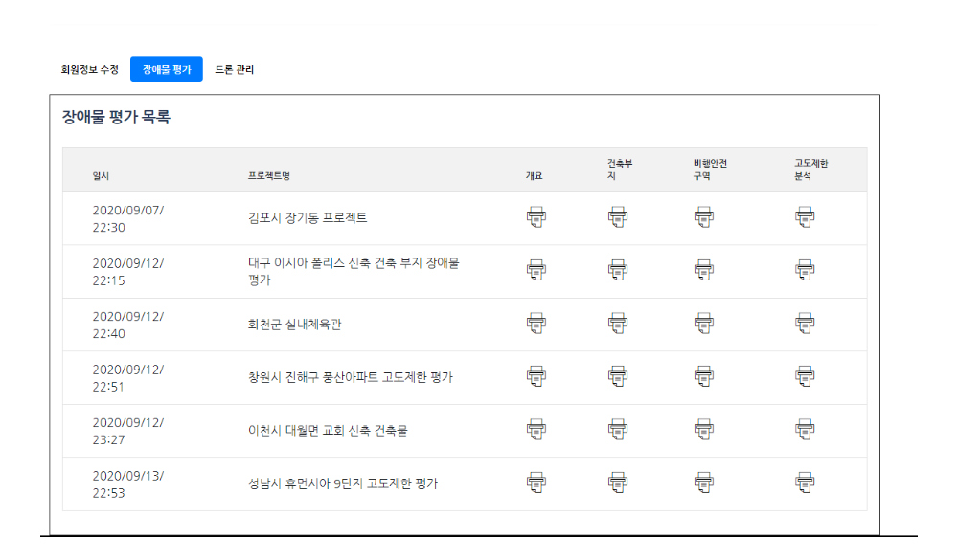Print 비행안전구역 for 대구 이시아 폴리스 row
The image size is (958, 560).
[704, 270]
